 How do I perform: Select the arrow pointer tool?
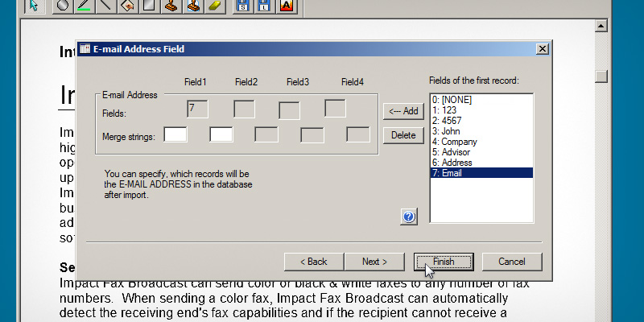[x=32, y=6]
